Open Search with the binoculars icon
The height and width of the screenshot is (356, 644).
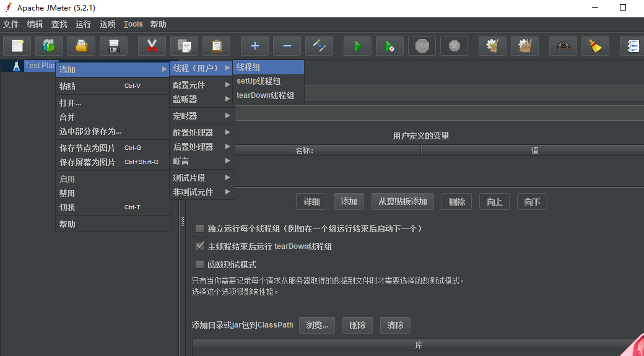click(x=563, y=46)
